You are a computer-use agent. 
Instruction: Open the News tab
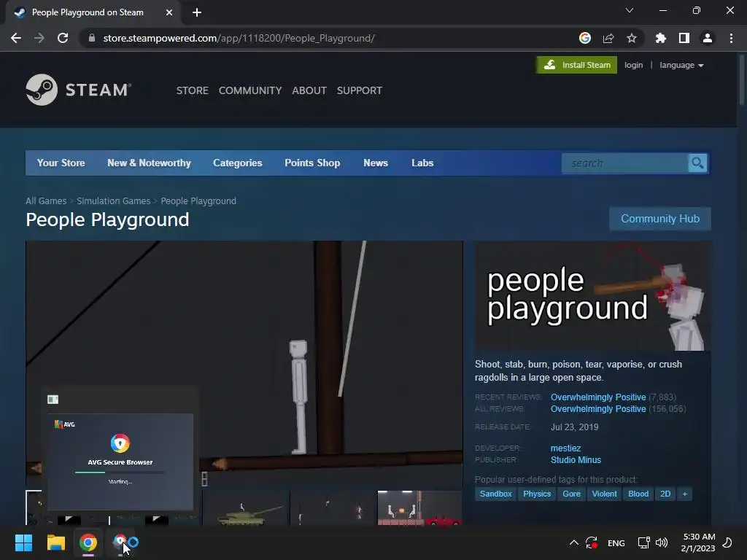point(376,163)
